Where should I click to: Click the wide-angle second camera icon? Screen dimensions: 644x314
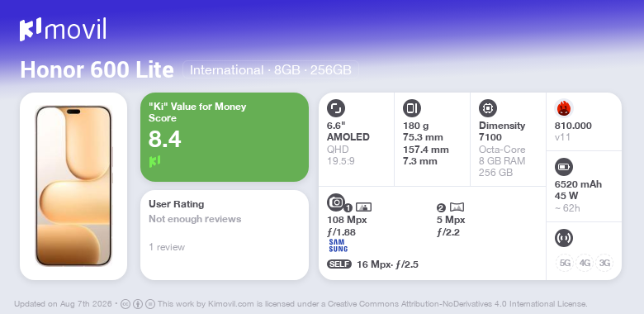[457, 207]
